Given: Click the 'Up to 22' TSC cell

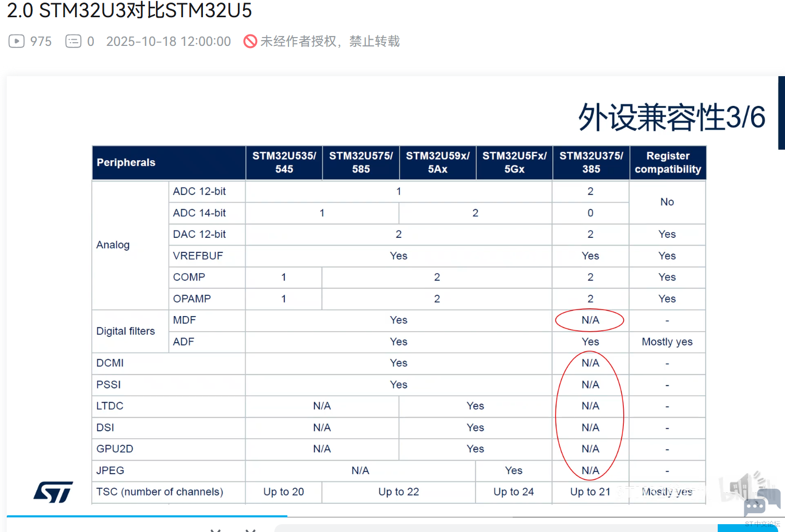Looking at the screenshot, I should coord(398,492).
